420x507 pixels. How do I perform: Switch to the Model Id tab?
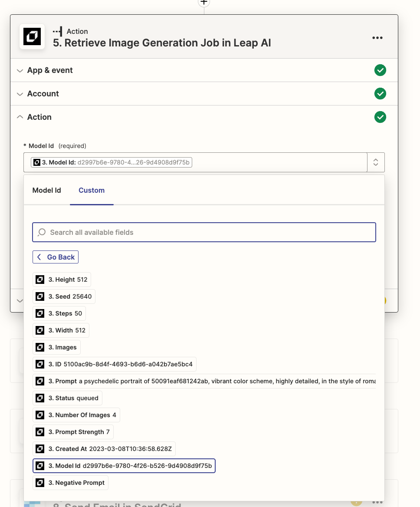coord(47,190)
